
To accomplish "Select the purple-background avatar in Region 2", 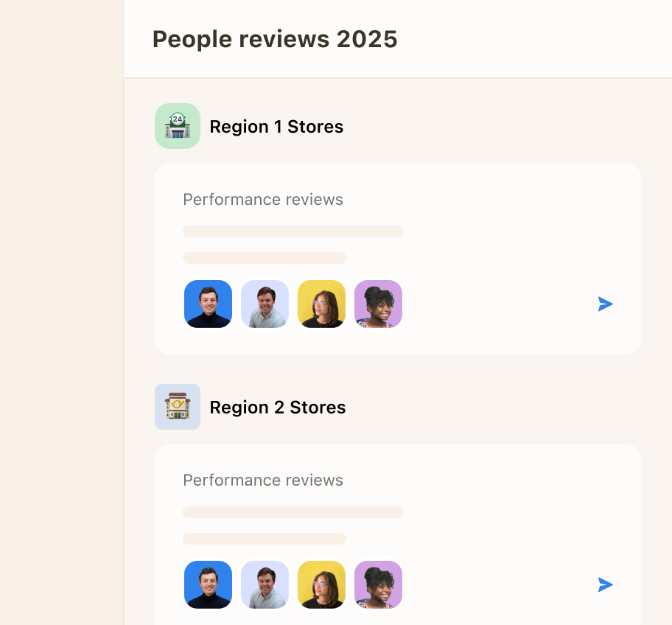I will (x=378, y=584).
